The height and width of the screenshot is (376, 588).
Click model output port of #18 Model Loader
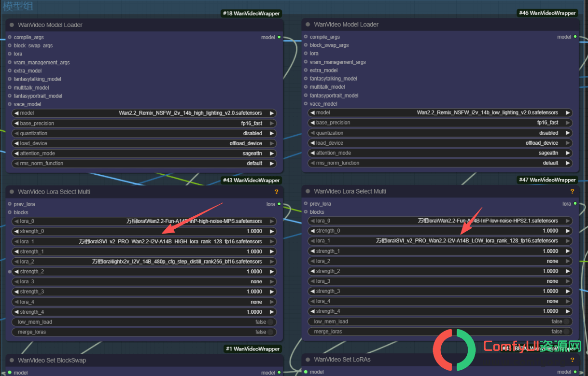coord(279,37)
